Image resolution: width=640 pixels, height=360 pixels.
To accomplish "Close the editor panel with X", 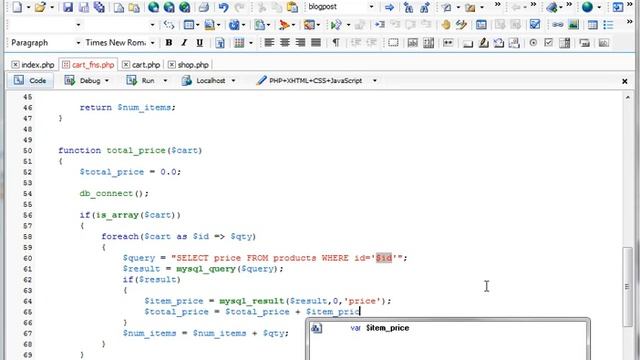I will pos(624,81).
